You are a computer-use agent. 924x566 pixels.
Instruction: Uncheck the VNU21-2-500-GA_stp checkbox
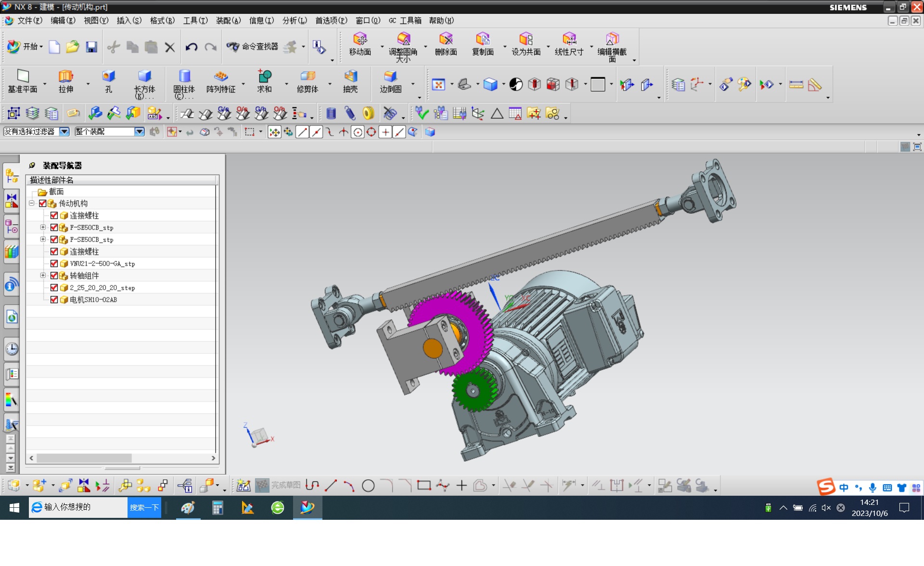coord(54,263)
